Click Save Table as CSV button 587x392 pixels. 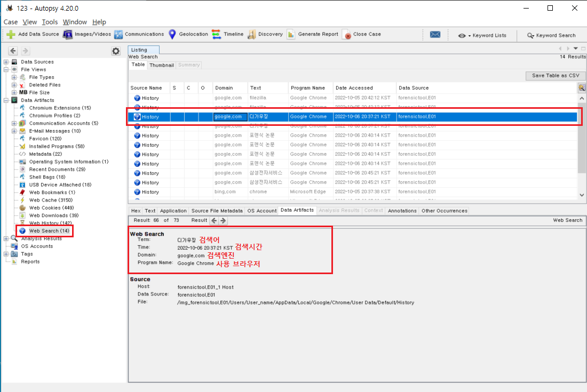point(556,76)
